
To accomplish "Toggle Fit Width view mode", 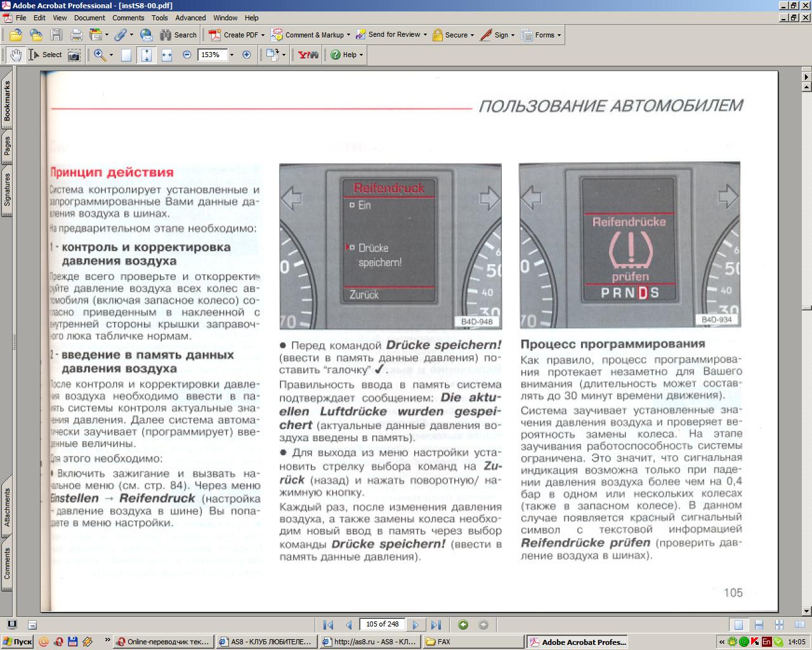I will 167,55.
